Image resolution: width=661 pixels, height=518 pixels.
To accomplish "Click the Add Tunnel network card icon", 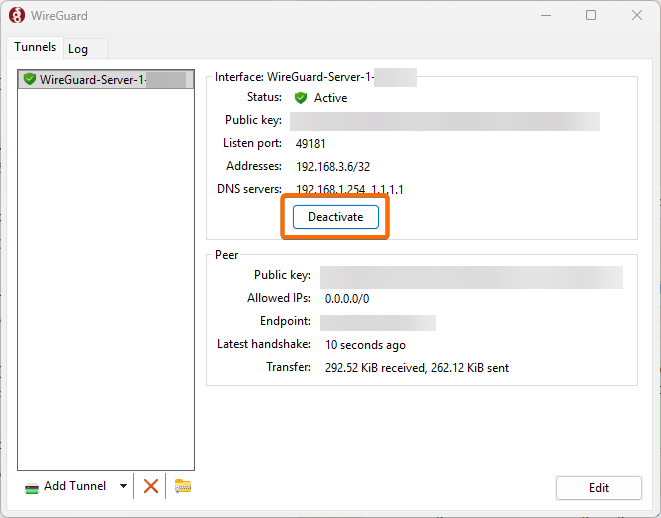I will tap(32, 486).
